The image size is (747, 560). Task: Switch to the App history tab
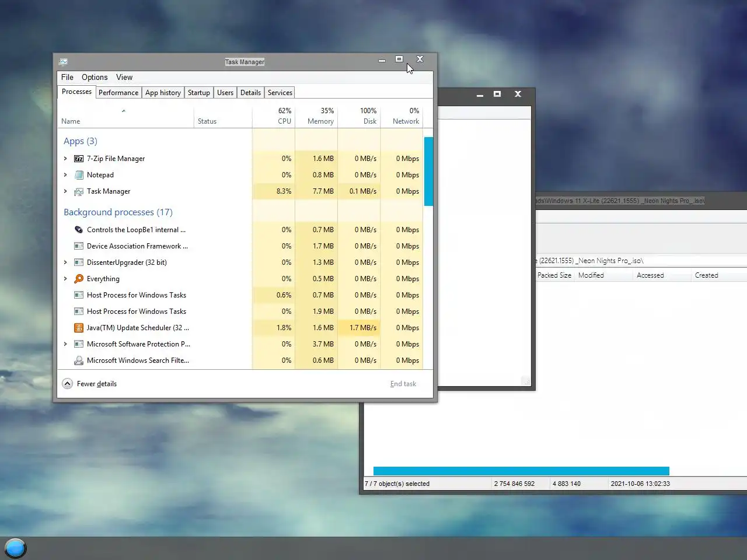click(163, 93)
